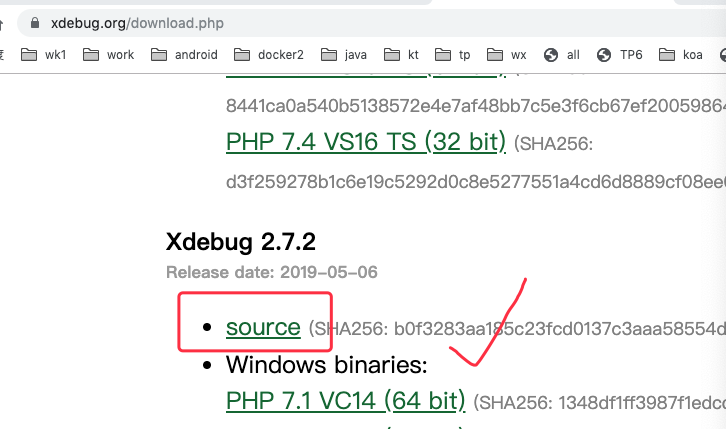Click the SHA256 hash starting with 1348df1ff
The image size is (726, 429).
[x=642, y=403]
